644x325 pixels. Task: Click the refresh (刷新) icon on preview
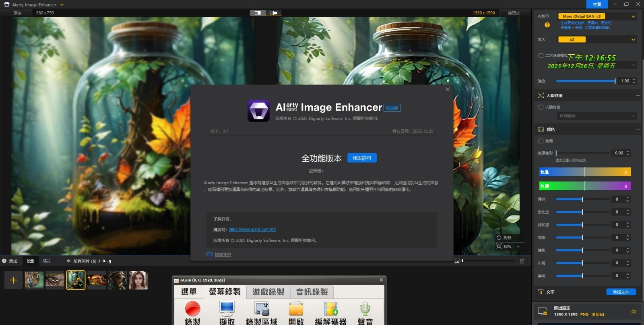[499, 238]
